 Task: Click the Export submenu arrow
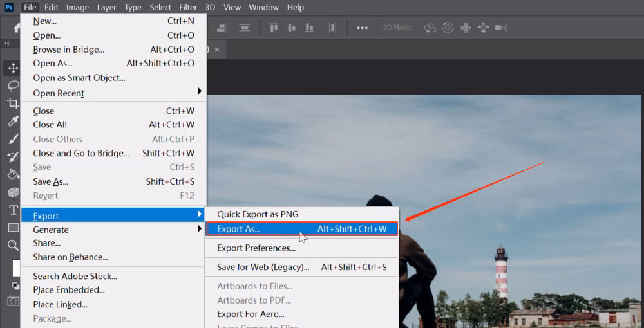pyautogui.click(x=200, y=214)
